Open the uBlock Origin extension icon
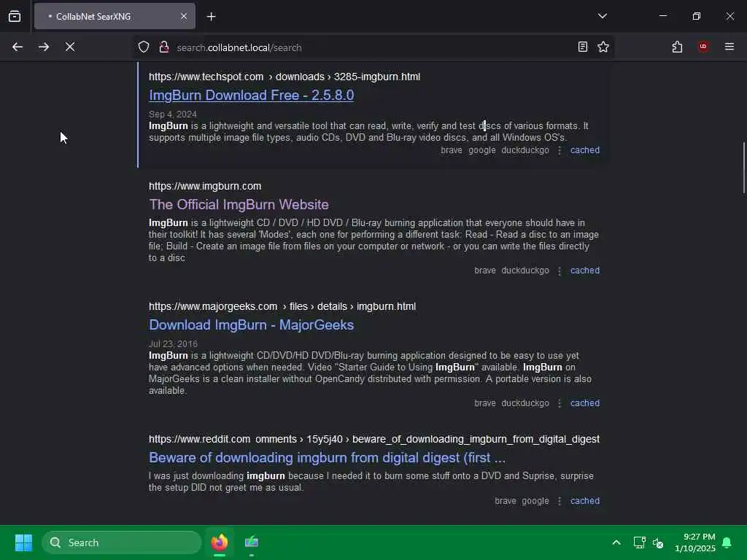This screenshot has width=747, height=560. (703, 46)
